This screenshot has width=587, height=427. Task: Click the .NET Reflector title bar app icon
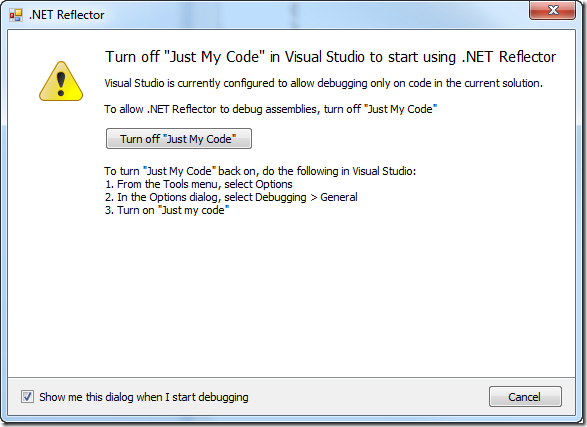(x=16, y=15)
